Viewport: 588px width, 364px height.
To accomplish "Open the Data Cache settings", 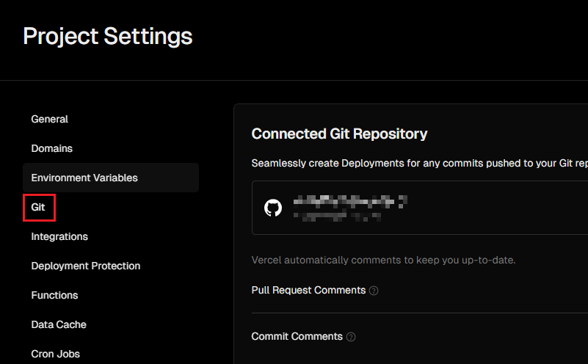I will click(x=59, y=324).
